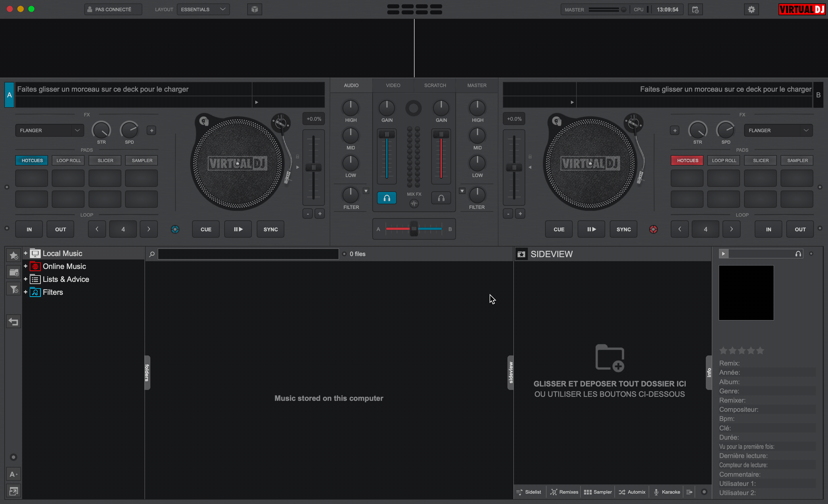Expand the Local Music folder
This screenshot has height=504, width=828.
[26, 253]
